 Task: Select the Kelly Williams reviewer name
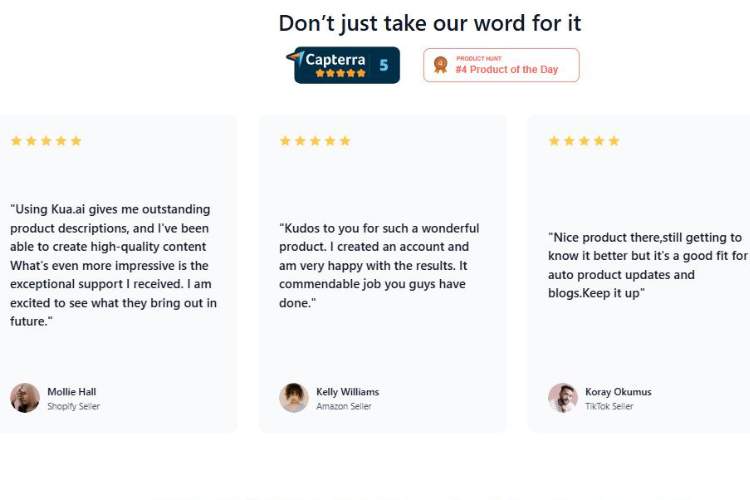pos(347,392)
